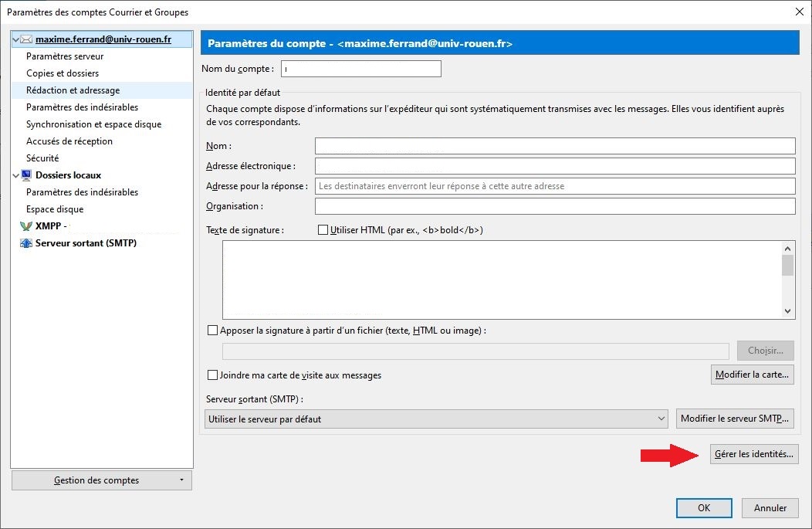
Task: Open Rédaction et adressage settings
Action: click(x=73, y=90)
